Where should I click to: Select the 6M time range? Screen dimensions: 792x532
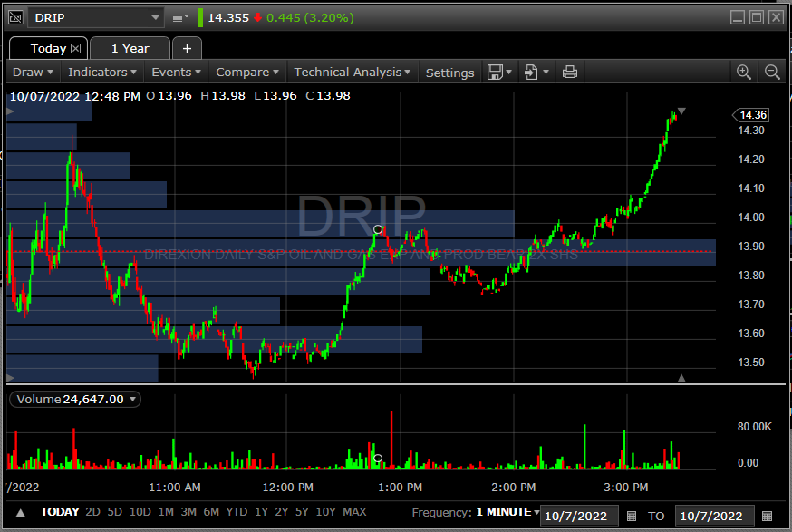coord(211,512)
